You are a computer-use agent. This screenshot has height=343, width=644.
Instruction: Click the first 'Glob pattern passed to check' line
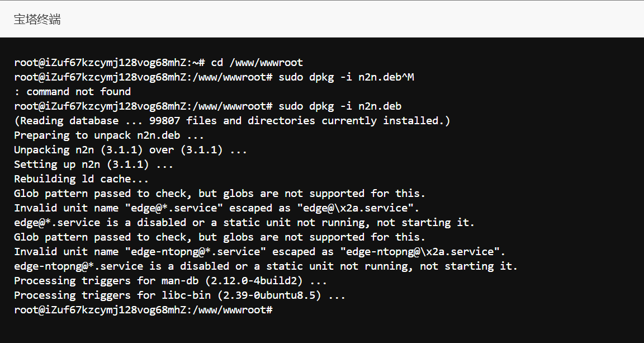(220, 194)
